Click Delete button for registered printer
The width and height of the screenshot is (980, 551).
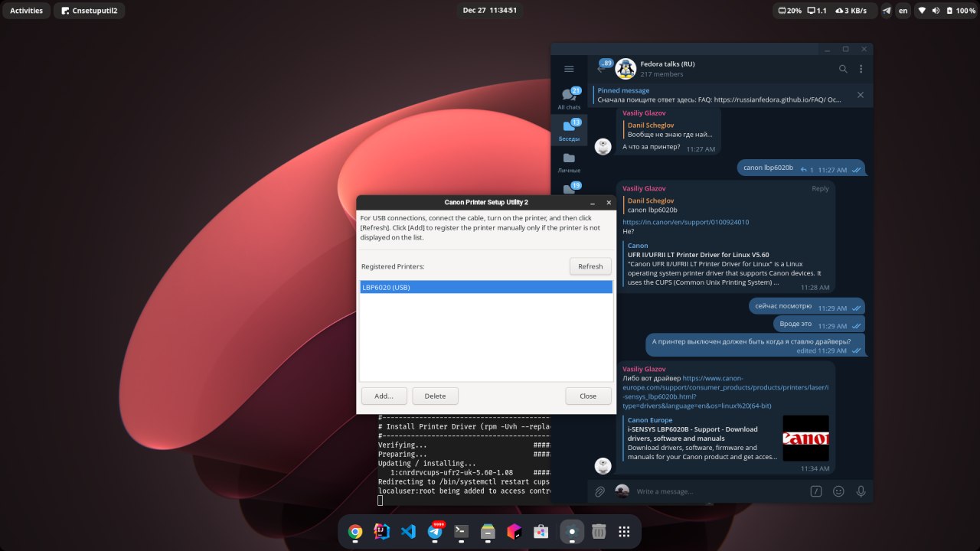(435, 396)
